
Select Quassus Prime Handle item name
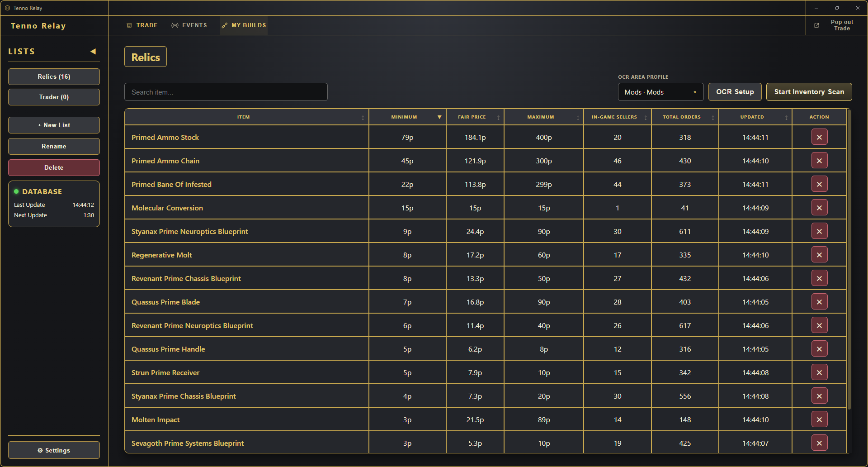(x=168, y=349)
